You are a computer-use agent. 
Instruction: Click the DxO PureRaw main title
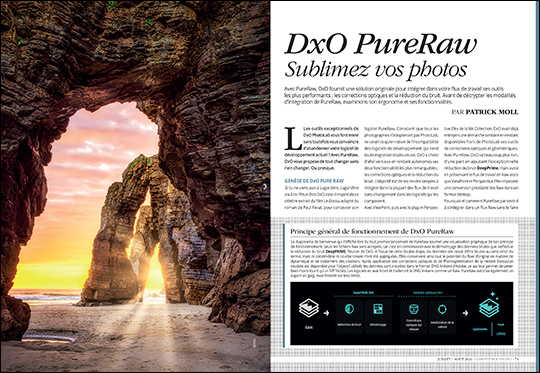click(x=381, y=44)
